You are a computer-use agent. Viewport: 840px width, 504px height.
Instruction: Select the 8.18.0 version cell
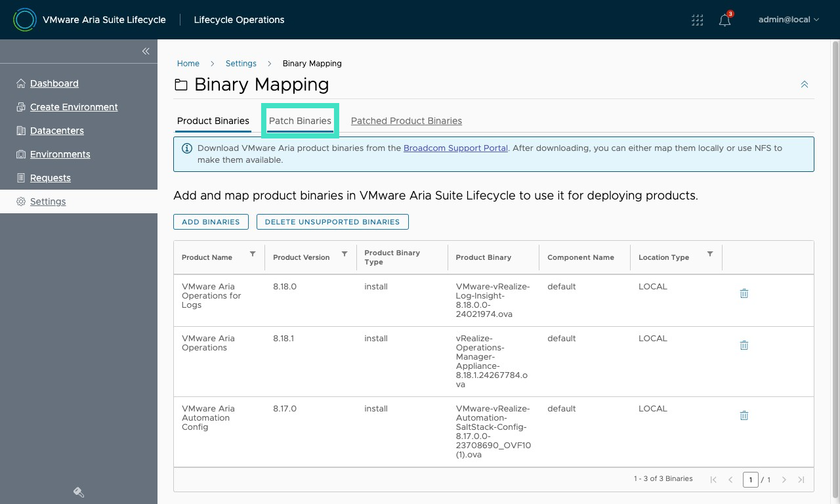pyautogui.click(x=285, y=287)
